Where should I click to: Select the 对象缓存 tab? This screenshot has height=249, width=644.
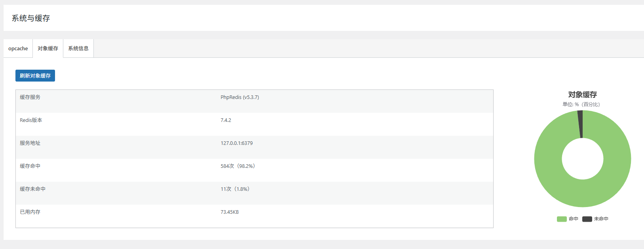(48, 48)
